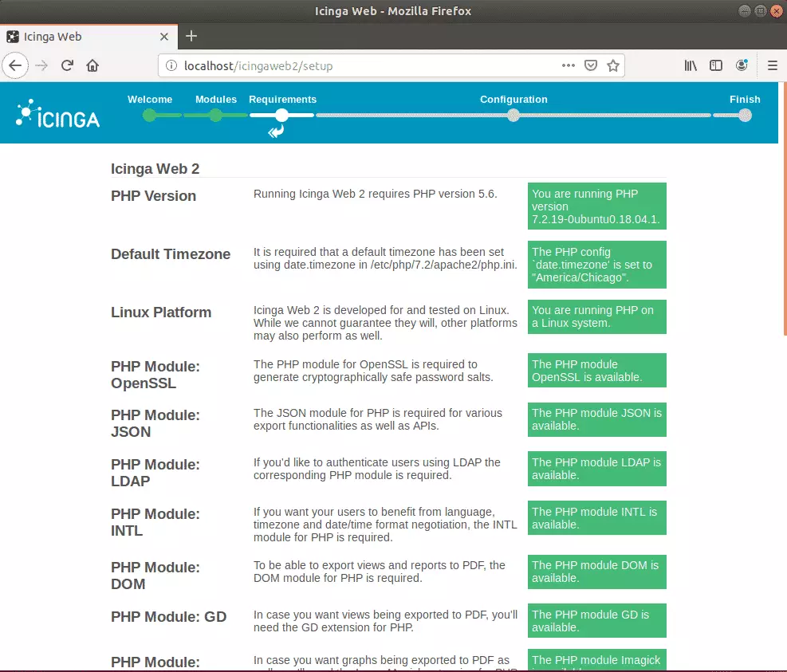Click the browser Forward arrow button

(x=41, y=65)
